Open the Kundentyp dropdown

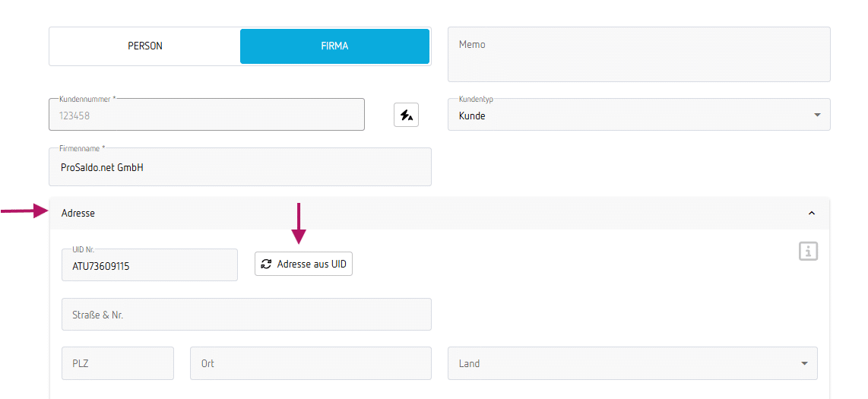pos(638,115)
